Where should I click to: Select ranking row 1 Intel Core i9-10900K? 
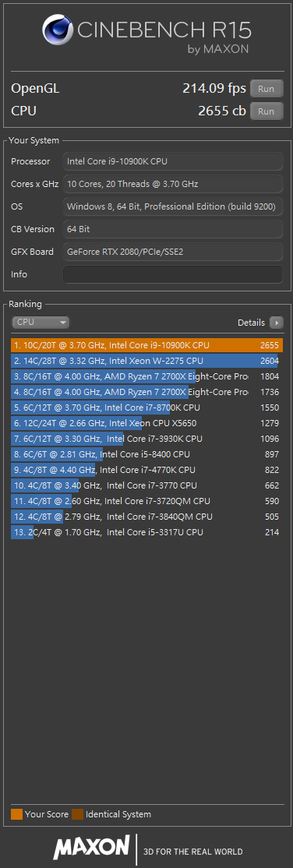(x=146, y=345)
